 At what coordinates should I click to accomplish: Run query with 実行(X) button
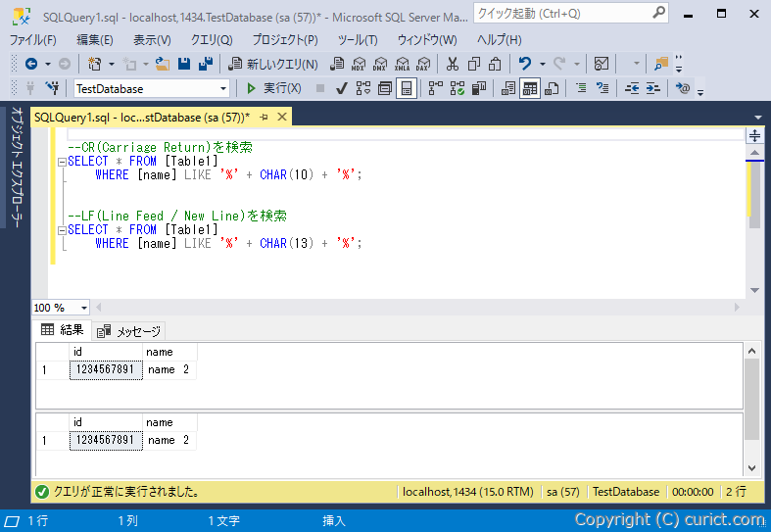[274, 88]
